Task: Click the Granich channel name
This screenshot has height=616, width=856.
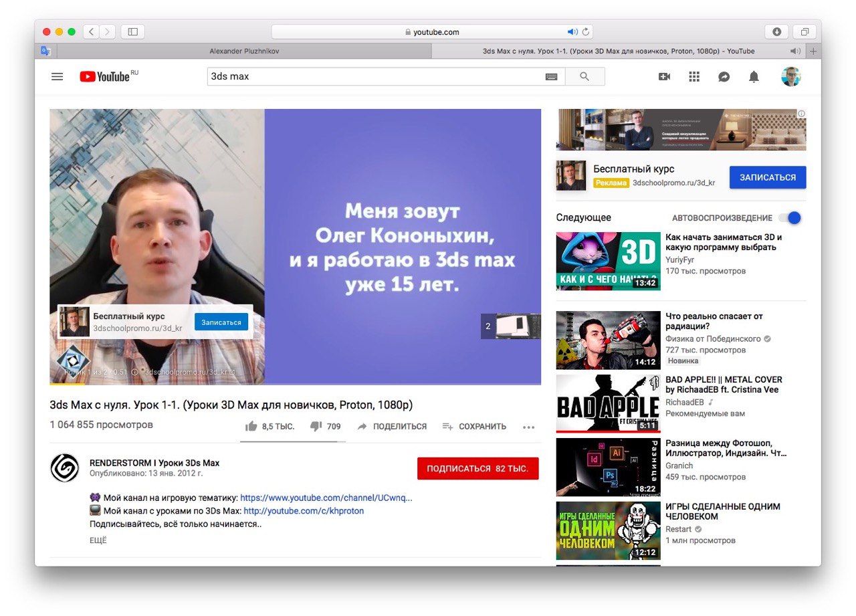Action: (x=679, y=466)
